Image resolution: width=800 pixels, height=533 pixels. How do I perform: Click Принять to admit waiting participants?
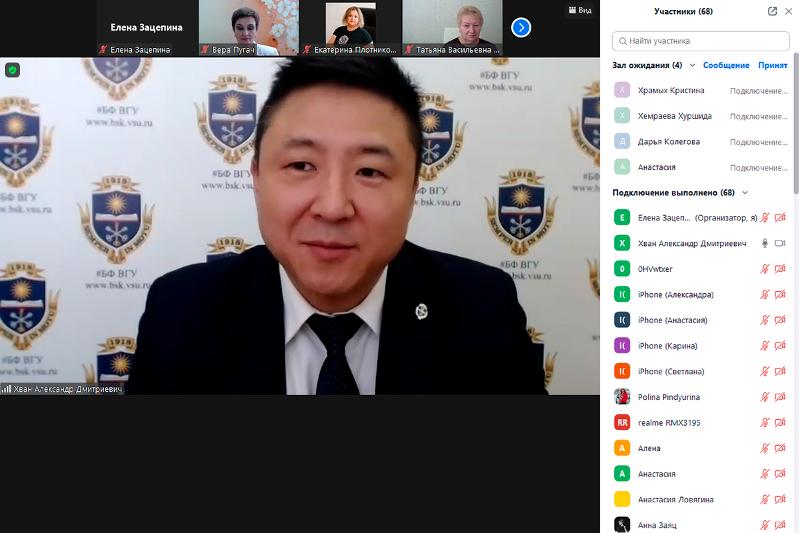click(772, 65)
